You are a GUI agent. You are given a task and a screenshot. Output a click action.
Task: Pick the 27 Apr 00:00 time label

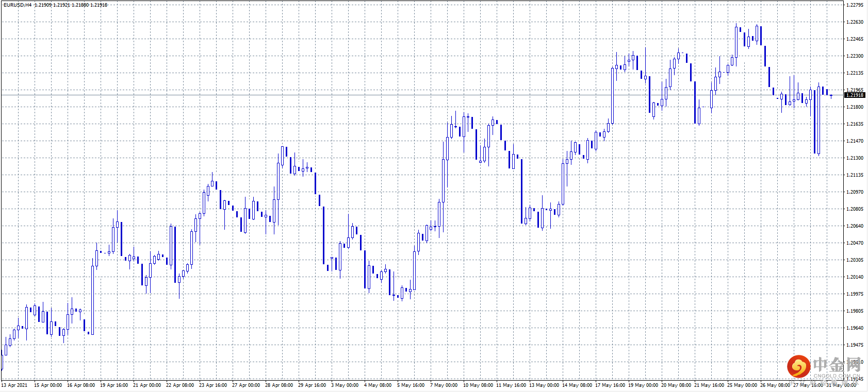(246, 385)
